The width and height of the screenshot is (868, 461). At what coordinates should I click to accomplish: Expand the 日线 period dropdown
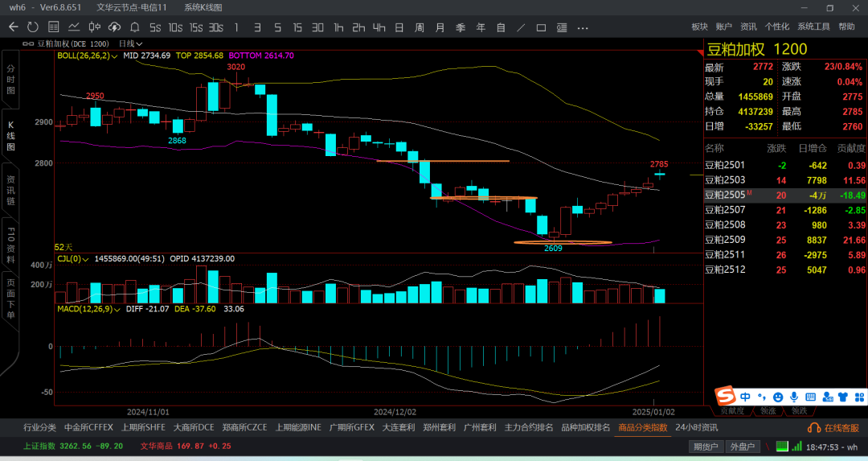click(130, 43)
